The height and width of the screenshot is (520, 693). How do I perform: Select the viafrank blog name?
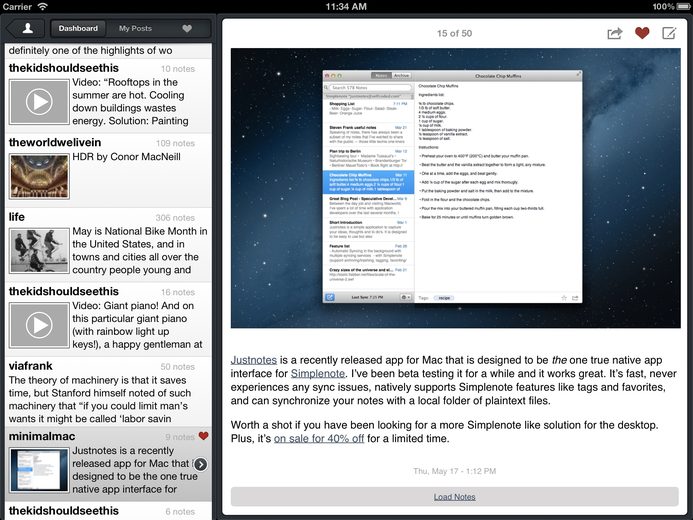tap(30, 366)
